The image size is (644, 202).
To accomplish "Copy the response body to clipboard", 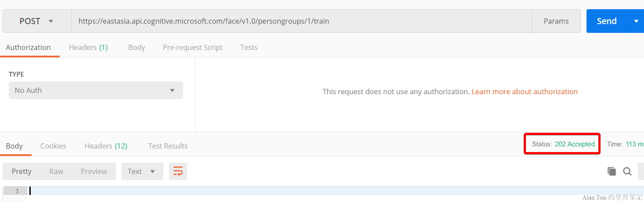I will point(612,171).
